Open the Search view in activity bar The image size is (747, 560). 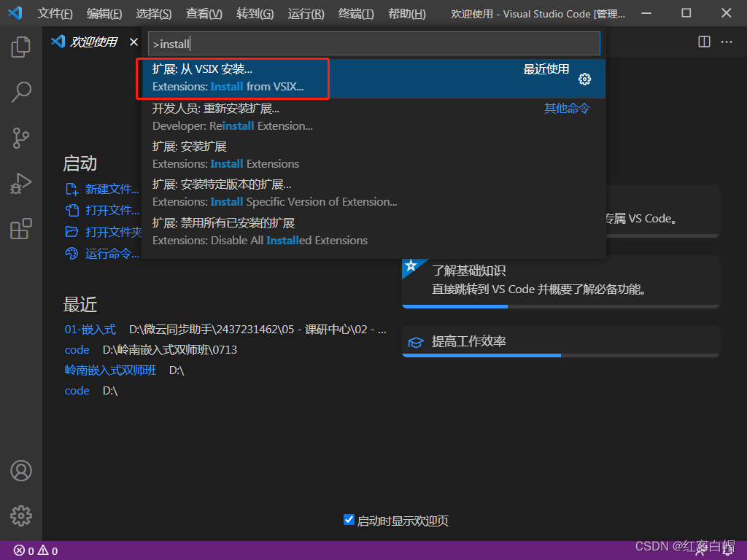[x=21, y=92]
